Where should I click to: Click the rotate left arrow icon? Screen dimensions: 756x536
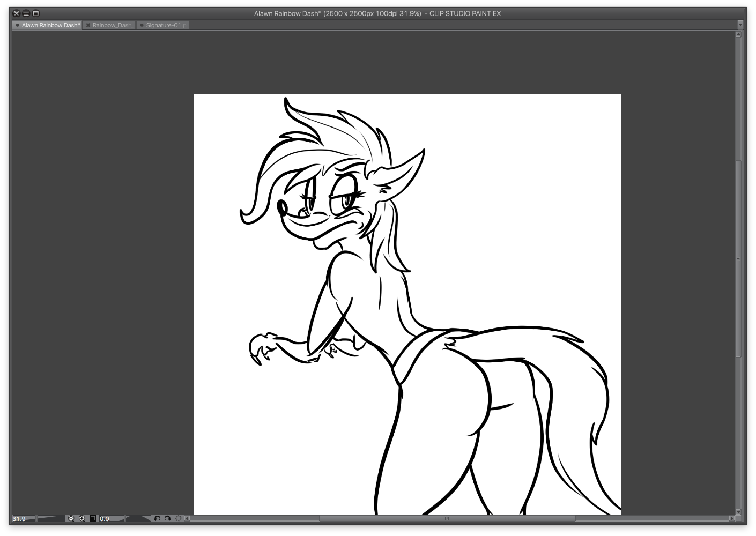click(x=157, y=518)
